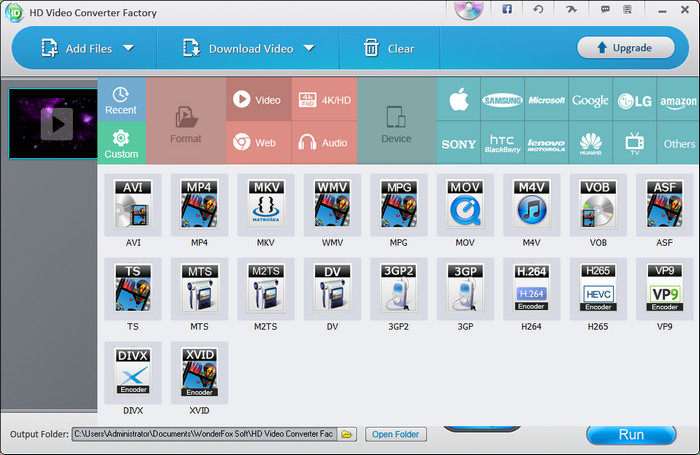
Task: Choose the MPG format
Action: (x=399, y=205)
